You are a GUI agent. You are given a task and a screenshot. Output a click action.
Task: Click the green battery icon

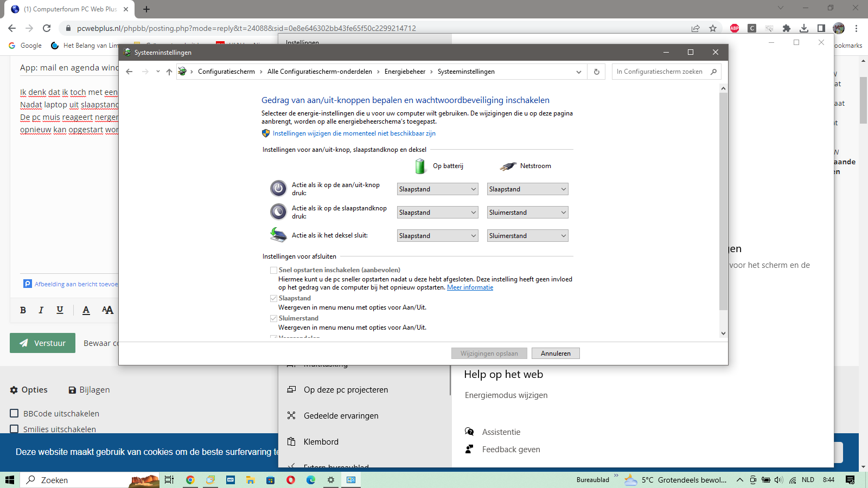(x=420, y=166)
